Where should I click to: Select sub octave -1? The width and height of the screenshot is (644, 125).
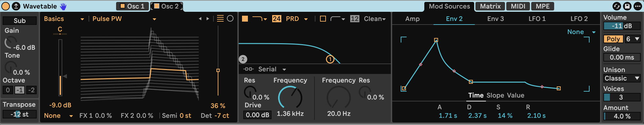[x=20, y=90]
